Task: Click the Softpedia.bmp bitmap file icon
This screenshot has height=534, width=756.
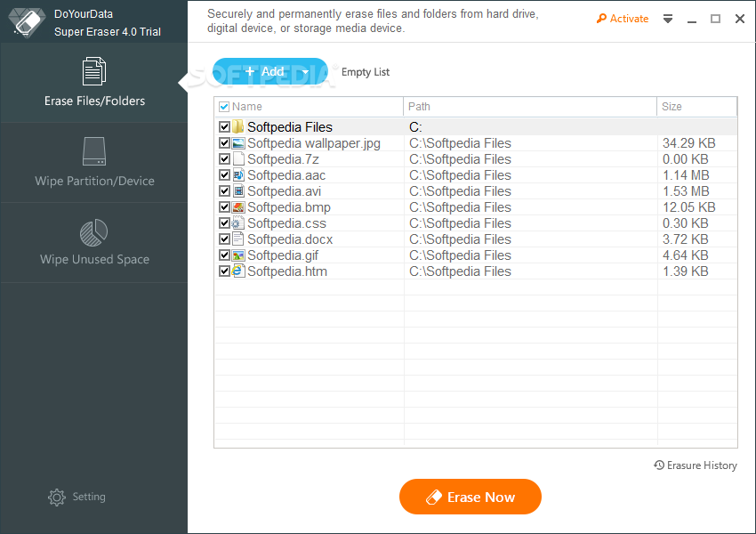Action: click(238, 207)
